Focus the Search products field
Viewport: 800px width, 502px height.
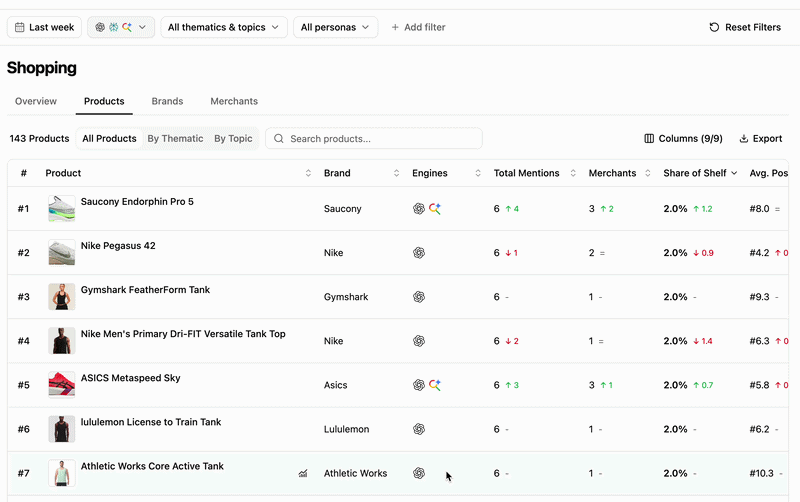point(374,138)
